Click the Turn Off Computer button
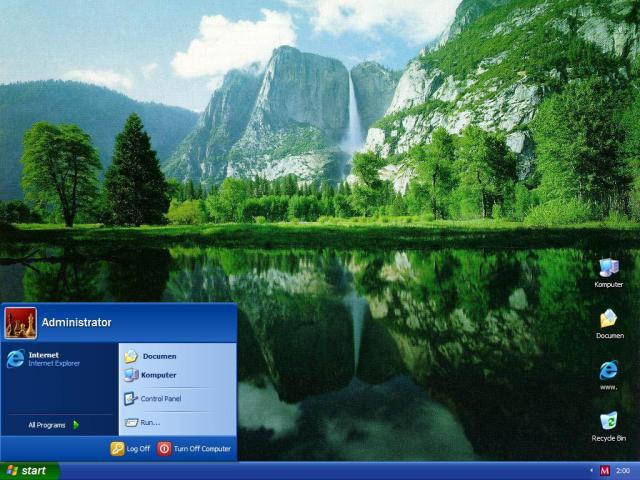This screenshot has width=640, height=480. 194,449
